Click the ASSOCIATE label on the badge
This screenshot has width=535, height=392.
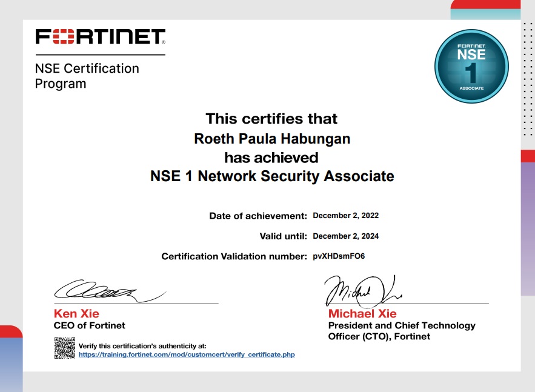(x=472, y=87)
